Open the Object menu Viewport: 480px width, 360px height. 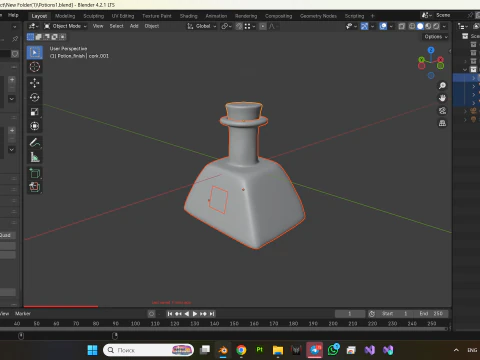pyautogui.click(x=152, y=26)
